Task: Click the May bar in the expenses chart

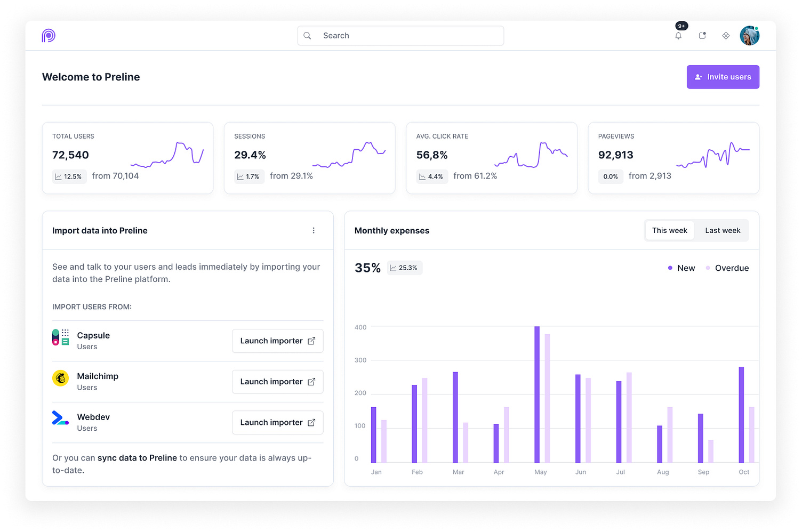Action: coord(536,392)
